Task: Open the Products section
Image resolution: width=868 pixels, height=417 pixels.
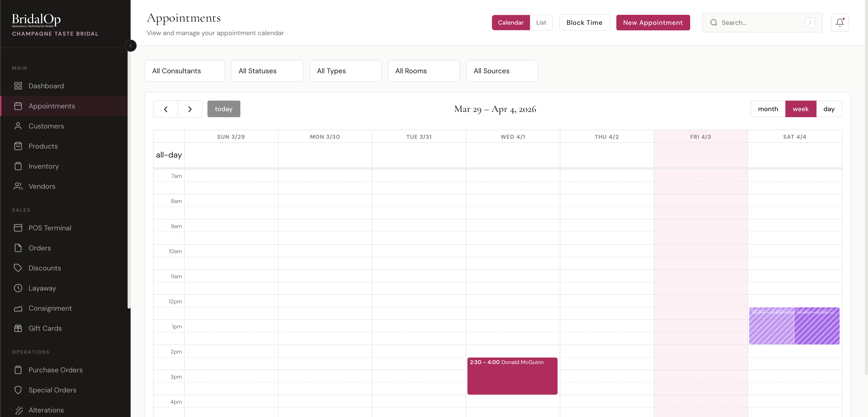Action: click(43, 146)
